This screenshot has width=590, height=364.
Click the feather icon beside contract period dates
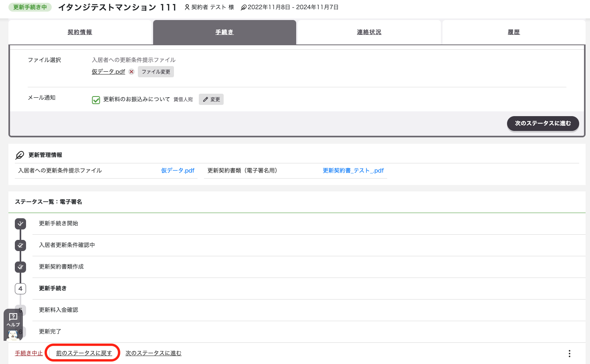pos(244,7)
